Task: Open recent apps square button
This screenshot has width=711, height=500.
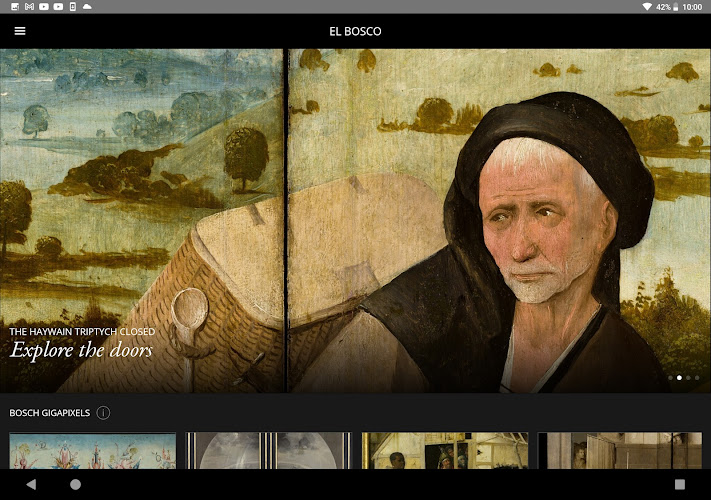Action: pos(680,484)
